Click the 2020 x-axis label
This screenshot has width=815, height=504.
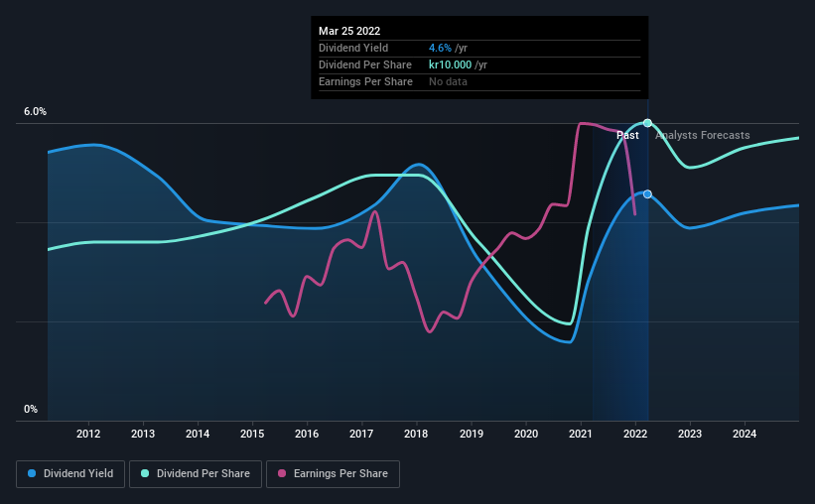(x=526, y=434)
